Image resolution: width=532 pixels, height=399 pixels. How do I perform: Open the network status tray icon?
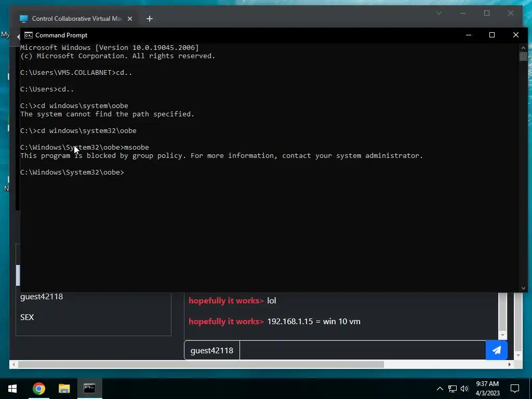point(453,389)
